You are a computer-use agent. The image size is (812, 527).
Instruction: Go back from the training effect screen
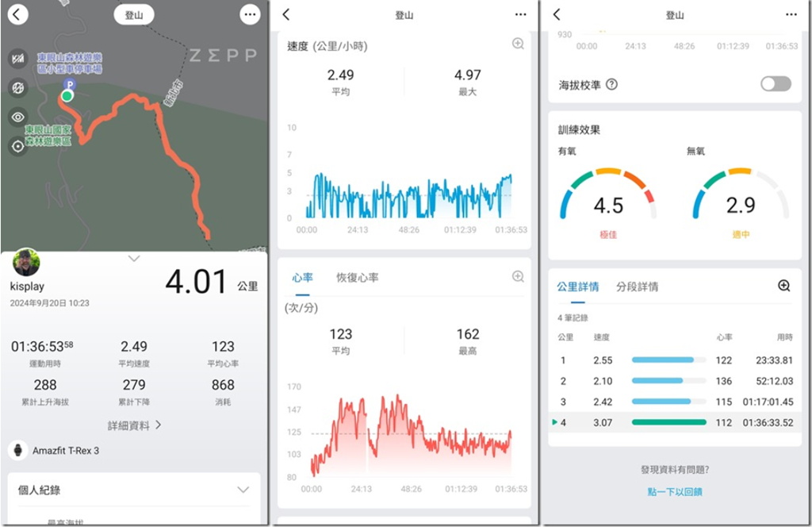point(557,14)
